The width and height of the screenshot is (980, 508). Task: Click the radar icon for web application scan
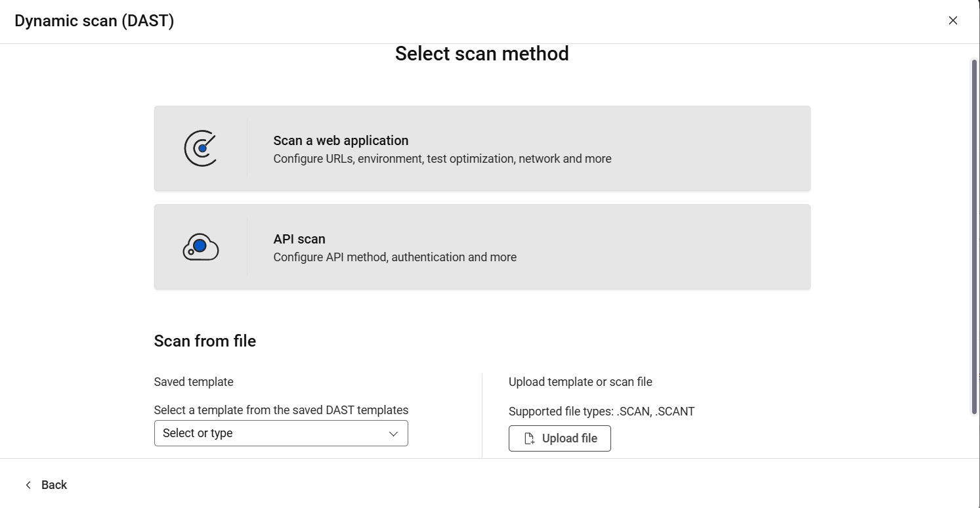click(x=200, y=148)
